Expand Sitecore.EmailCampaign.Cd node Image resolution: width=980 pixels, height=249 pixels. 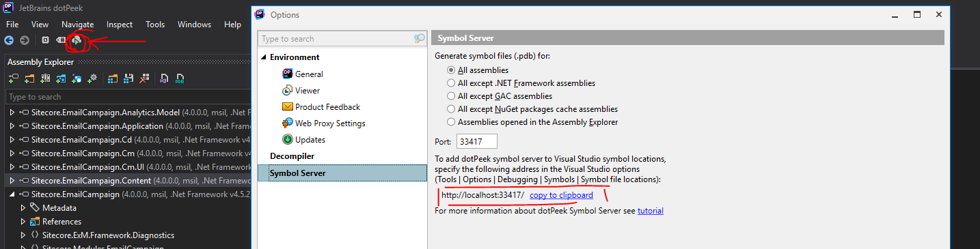[12, 139]
